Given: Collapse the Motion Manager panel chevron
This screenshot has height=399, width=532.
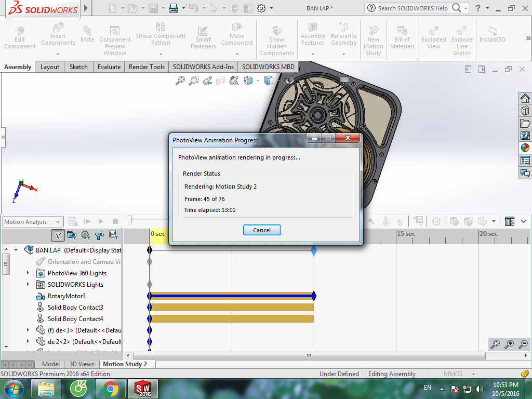Looking at the screenshot, I should (x=524, y=221).
